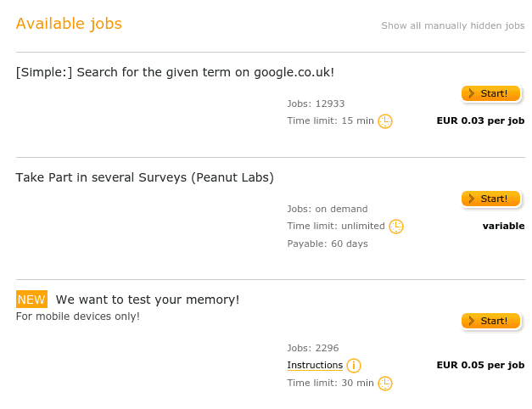Open 'Take Part in several Surveys' job title
Viewport: 532px width, 409px height.
tap(145, 177)
